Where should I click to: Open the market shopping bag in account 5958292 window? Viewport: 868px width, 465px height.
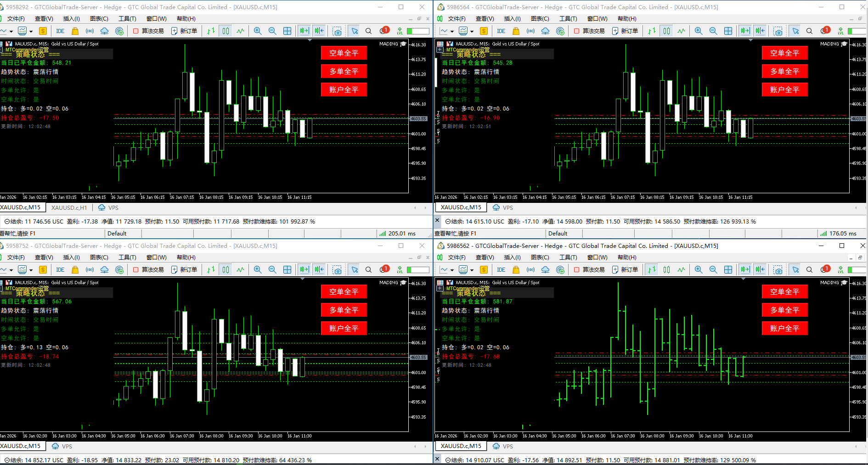tap(75, 31)
